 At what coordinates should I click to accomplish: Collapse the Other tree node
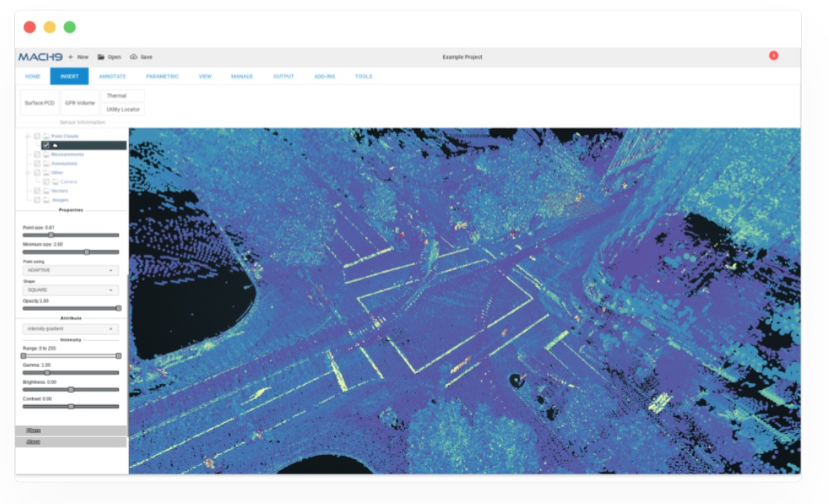click(28, 173)
